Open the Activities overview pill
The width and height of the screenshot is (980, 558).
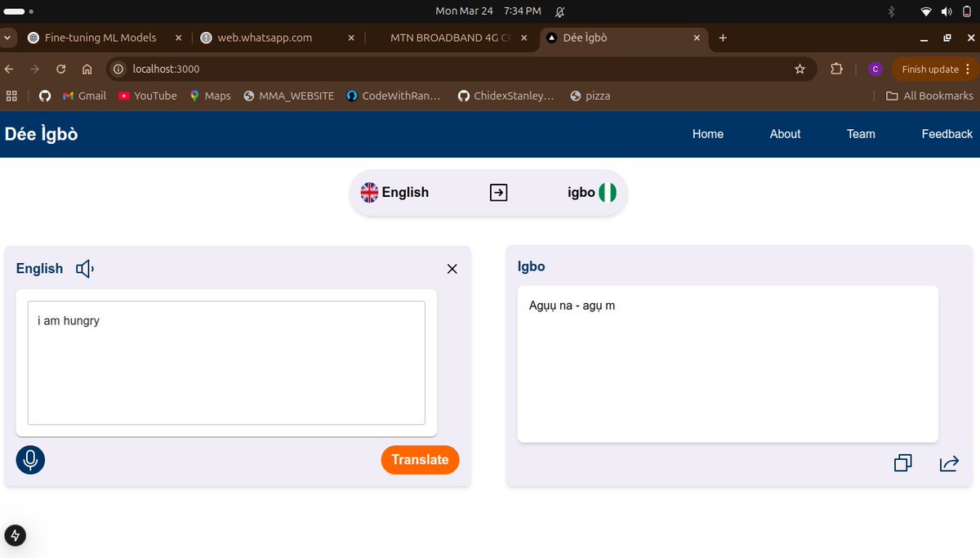click(19, 11)
